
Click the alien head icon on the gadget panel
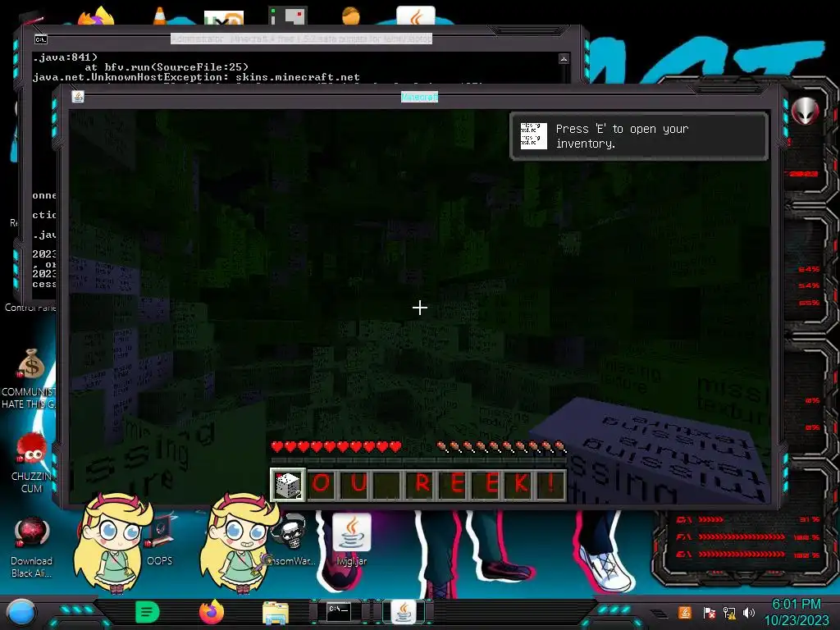pyautogui.click(x=806, y=112)
